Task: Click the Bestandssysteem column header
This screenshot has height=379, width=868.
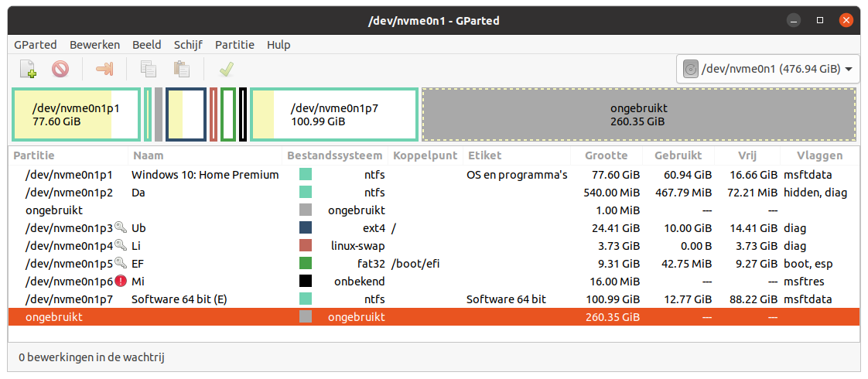Action: (334, 155)
